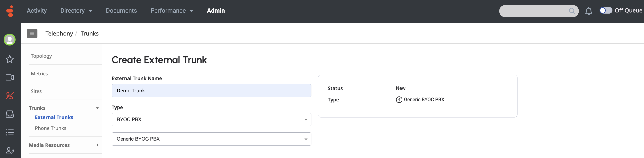The height and width of the screenshot is (158, 644).
Task: Open the inbox tray sidebar icon
Action: [x=9, y=114]
